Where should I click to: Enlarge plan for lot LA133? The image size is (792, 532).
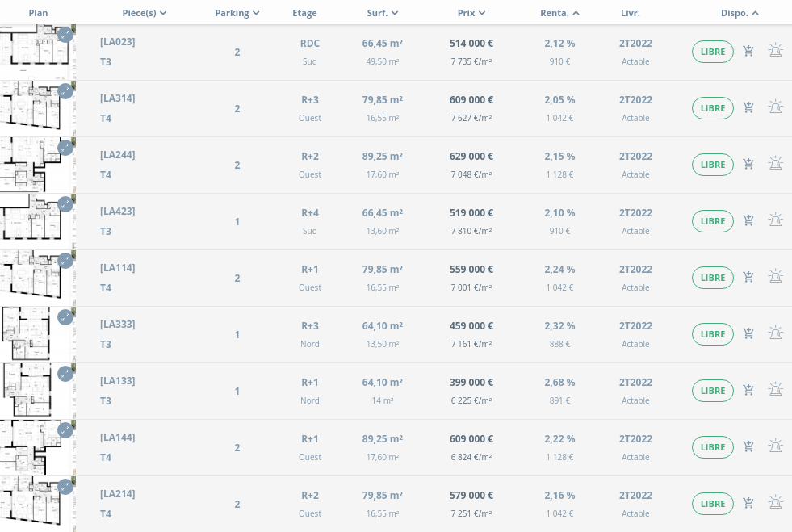[65, 374]
